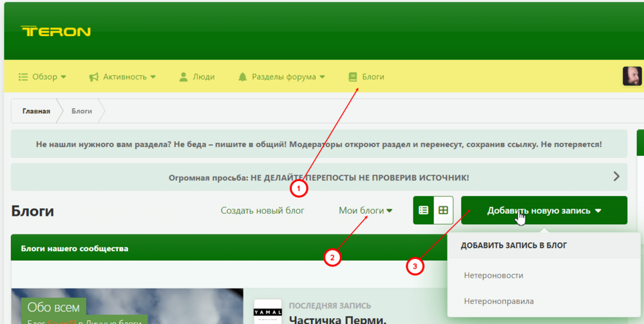Click the YAMAL author avatar thumbnail
This screenshot has height=324, width=644.
(267, 312)
